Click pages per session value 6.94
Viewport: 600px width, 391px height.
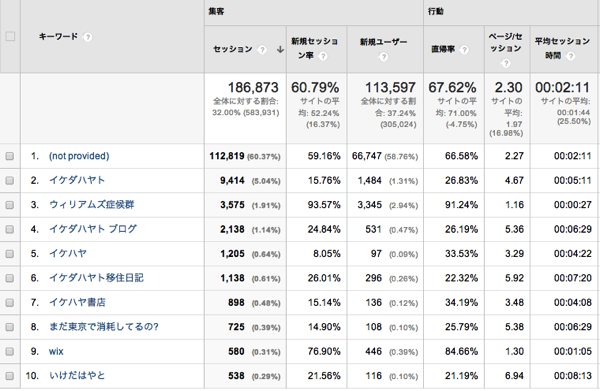point(514,376)
